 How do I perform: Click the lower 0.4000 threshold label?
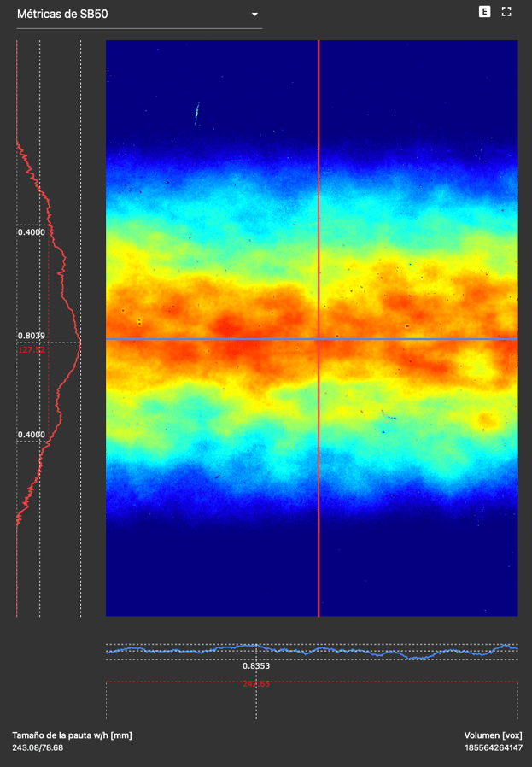[x=32, y=435]
